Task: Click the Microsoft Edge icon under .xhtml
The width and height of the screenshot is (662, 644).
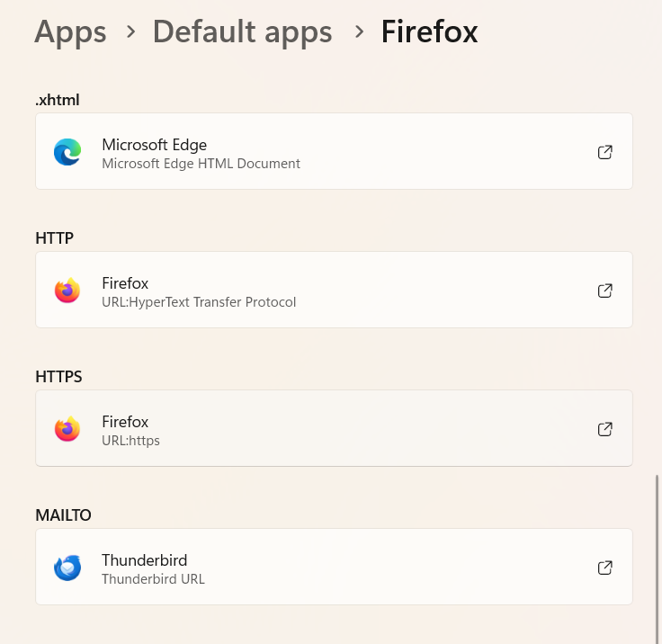Action: [67, 152]
